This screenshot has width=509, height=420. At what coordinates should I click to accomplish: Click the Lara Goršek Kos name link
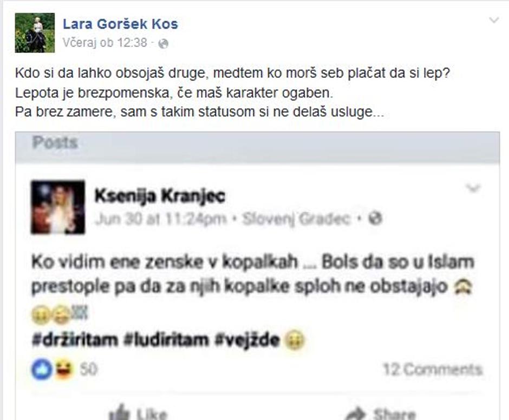[x=120, y=24]
